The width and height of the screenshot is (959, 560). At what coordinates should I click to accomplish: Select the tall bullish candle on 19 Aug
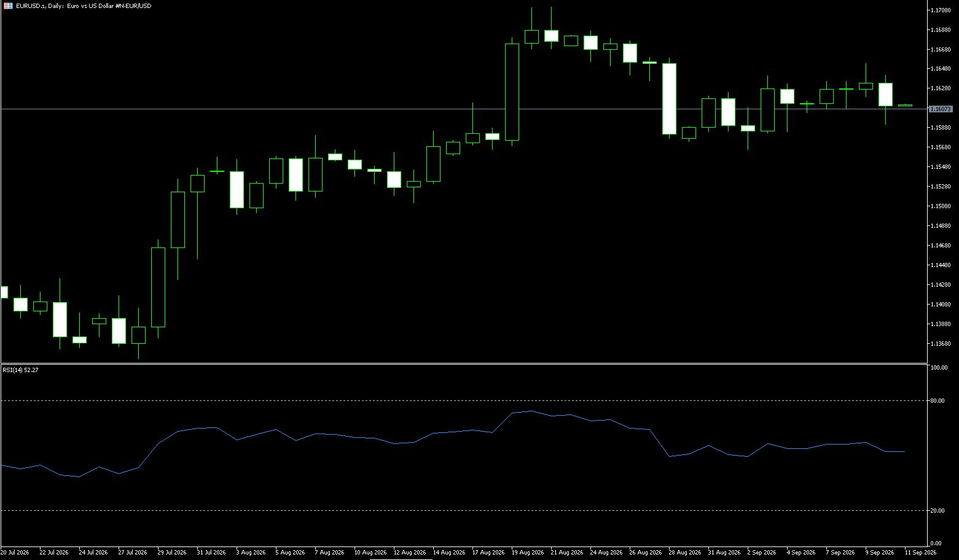512,92
